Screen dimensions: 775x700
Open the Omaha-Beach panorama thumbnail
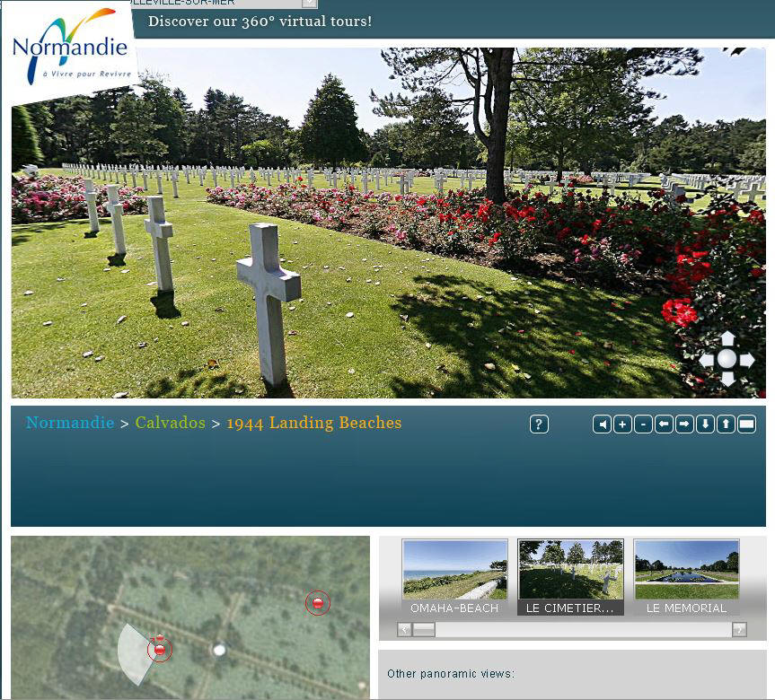coord(454,577)
